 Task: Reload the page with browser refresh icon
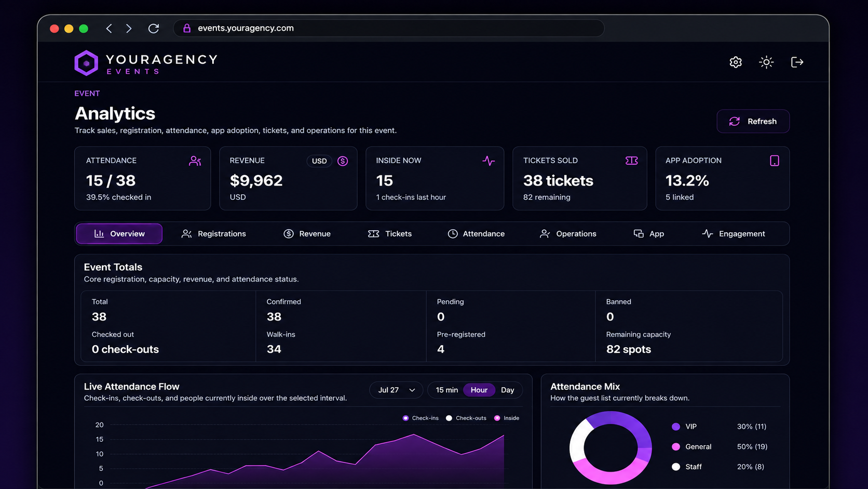coord(154,29)
